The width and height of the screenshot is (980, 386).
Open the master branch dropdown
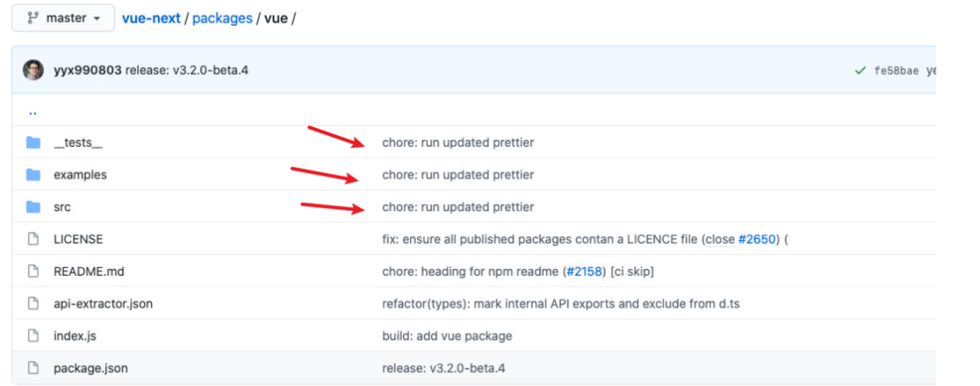(x=63, y=18)
